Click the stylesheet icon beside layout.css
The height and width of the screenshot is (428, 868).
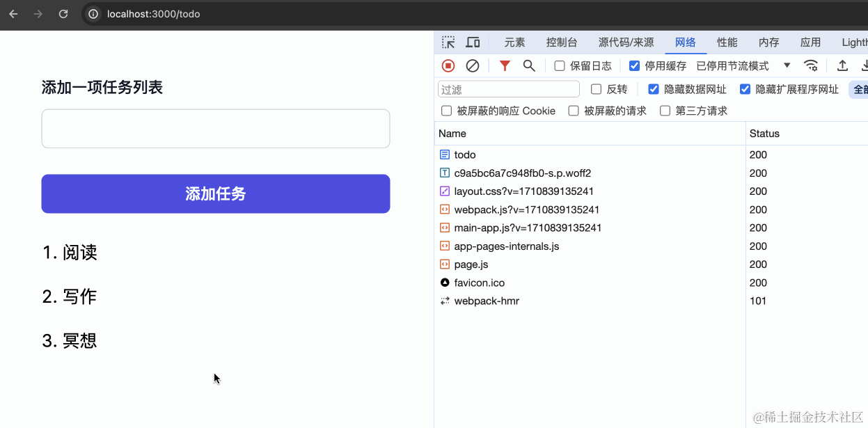tap(445, 191)
